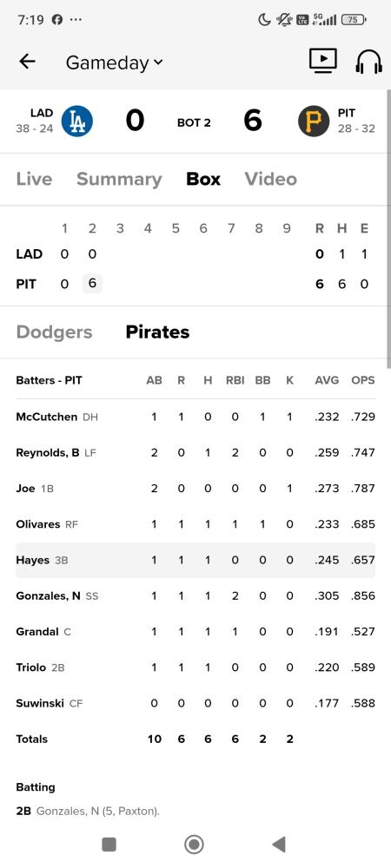Switch to the Summary tab

(119, 179)
